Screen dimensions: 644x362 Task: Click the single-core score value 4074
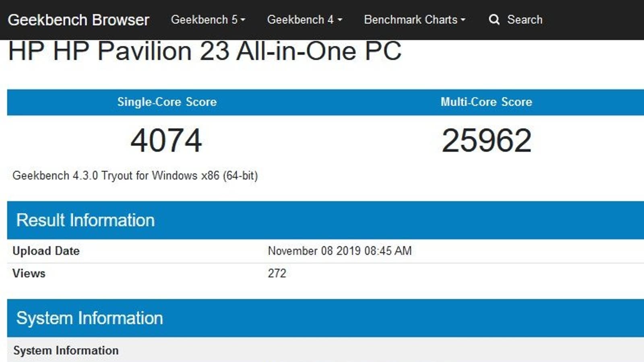coord(166,140)
